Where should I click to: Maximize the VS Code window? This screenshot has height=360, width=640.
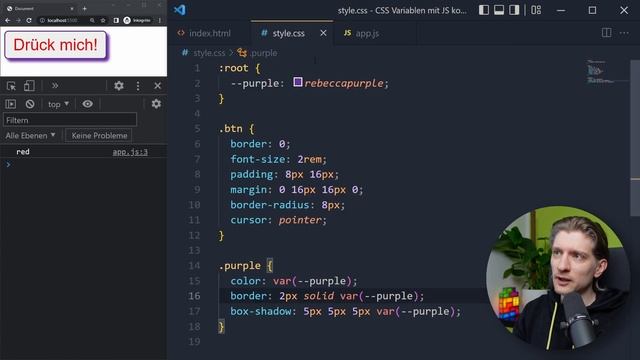pos(592,10)
